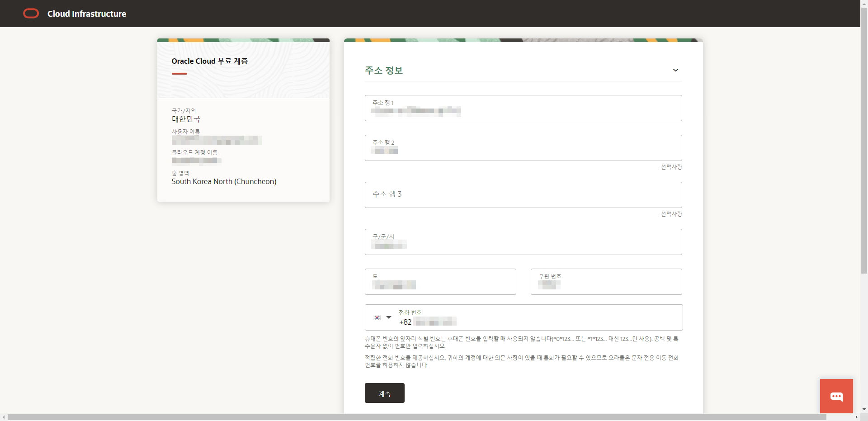Image resolution: width=868 pixels, height=421 pixels.
Task: Click the 주소 정보 section heading
Action: point(384,71)
